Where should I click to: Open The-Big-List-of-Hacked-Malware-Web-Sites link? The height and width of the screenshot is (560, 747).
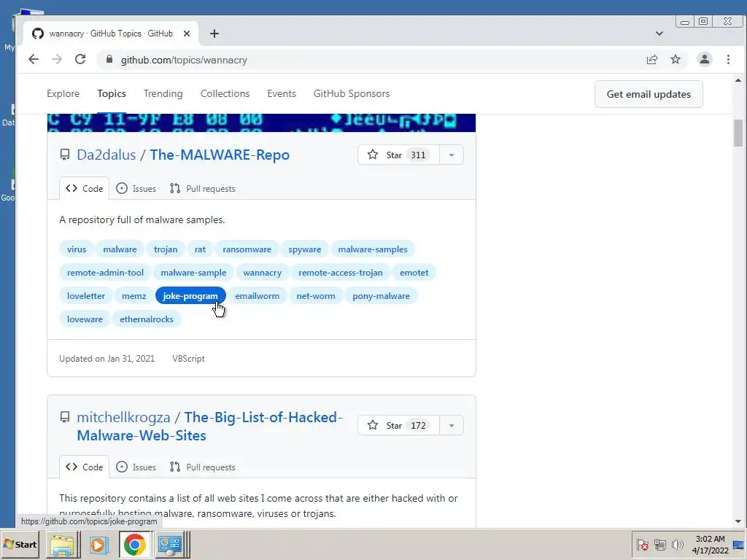pyautogui.click(x=209, y=426)
